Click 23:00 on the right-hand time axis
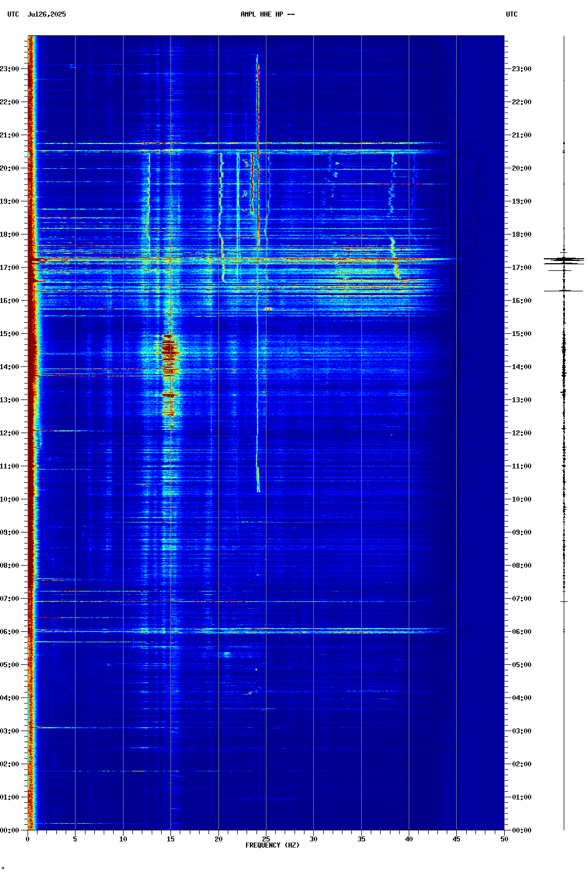 click(x=522, y=69)
